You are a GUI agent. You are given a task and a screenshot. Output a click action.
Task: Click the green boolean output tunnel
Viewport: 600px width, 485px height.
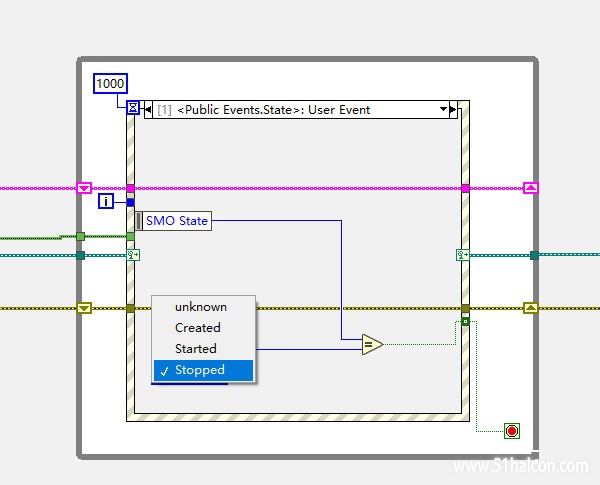(465, 322)
